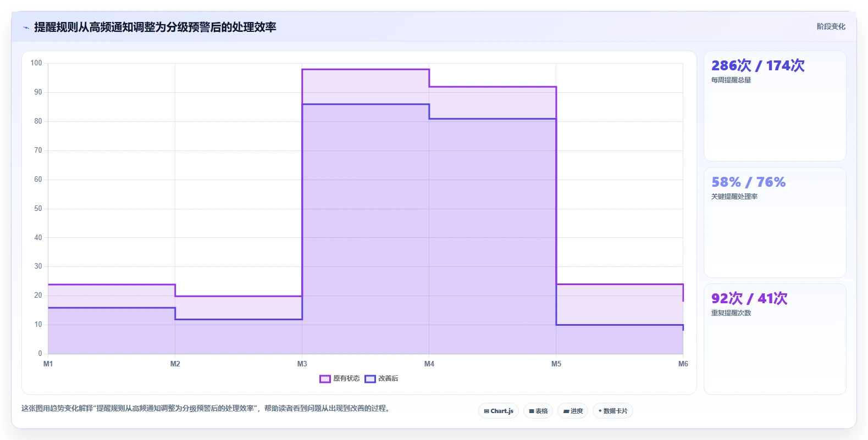The image size is (868, 440).
Task: Click the chart title text about 提醒规则
Action: pos(155,27)
